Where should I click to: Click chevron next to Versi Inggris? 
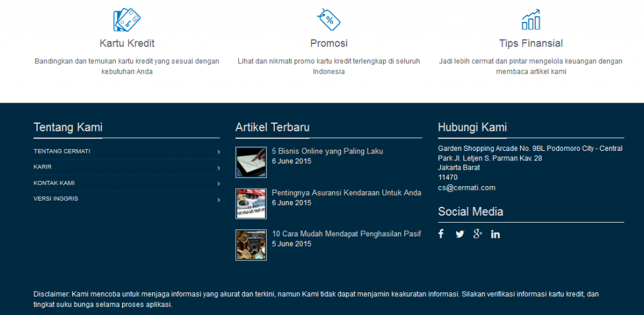point(218,199)
